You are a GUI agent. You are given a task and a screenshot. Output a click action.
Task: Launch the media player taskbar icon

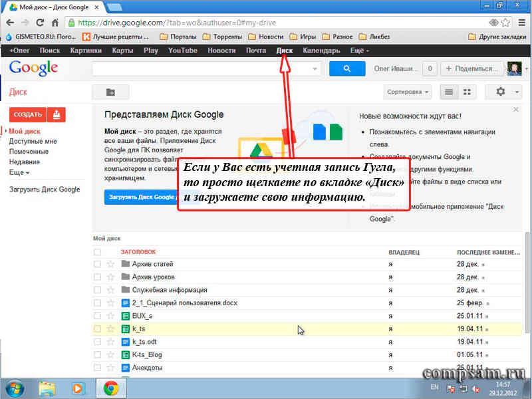pos(77,389)
